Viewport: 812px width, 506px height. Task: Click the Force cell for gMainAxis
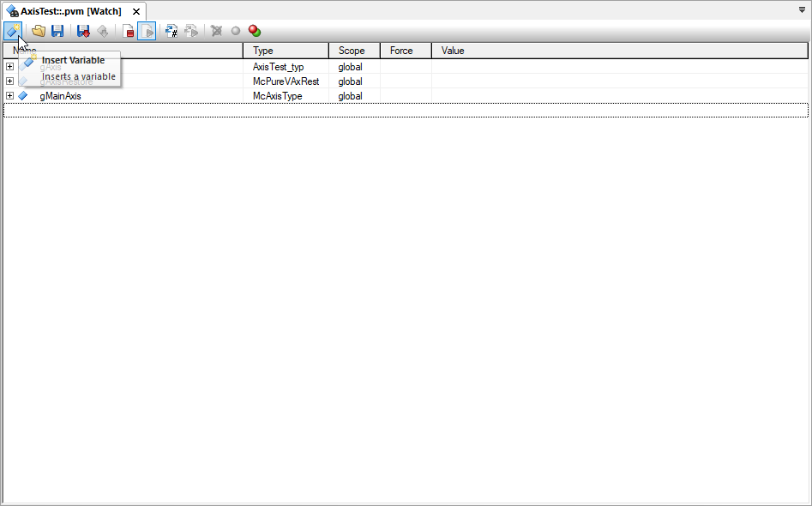pos(406,96)
